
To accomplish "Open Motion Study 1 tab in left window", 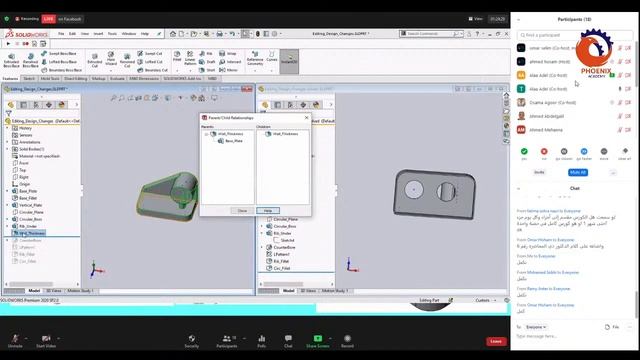I will [x=80, y=291].
